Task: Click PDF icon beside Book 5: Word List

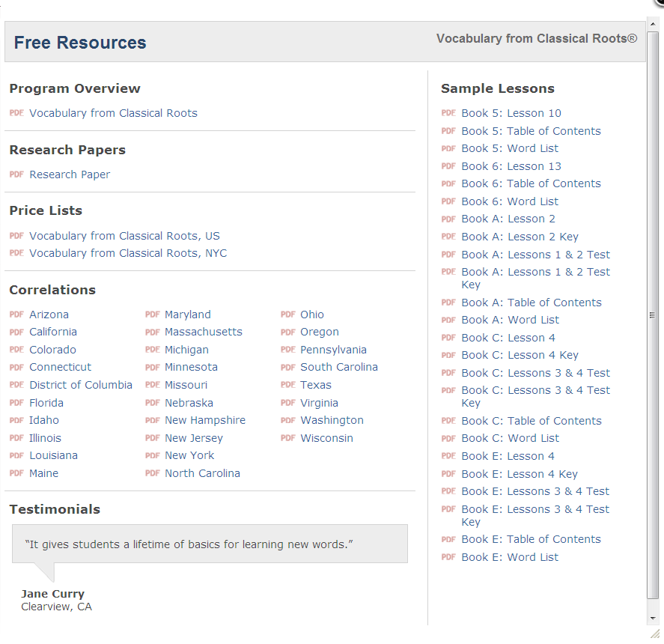Action: click(448, 149)
